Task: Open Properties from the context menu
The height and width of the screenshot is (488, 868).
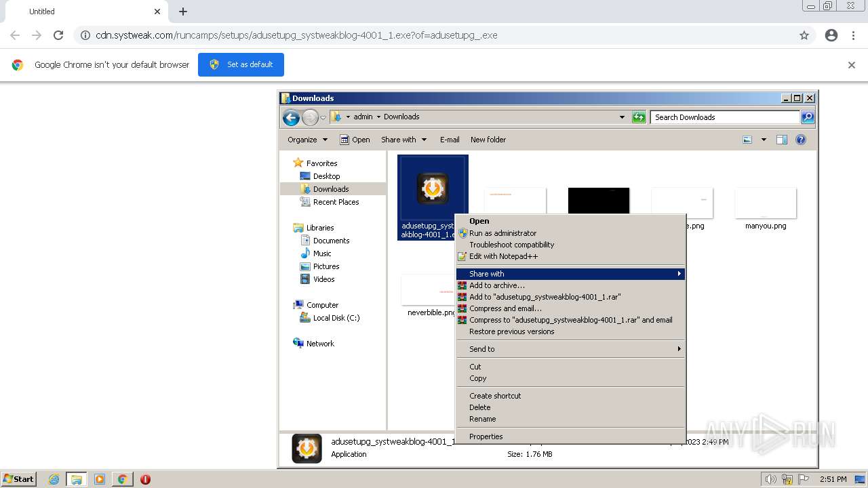Action: (570, 436)
